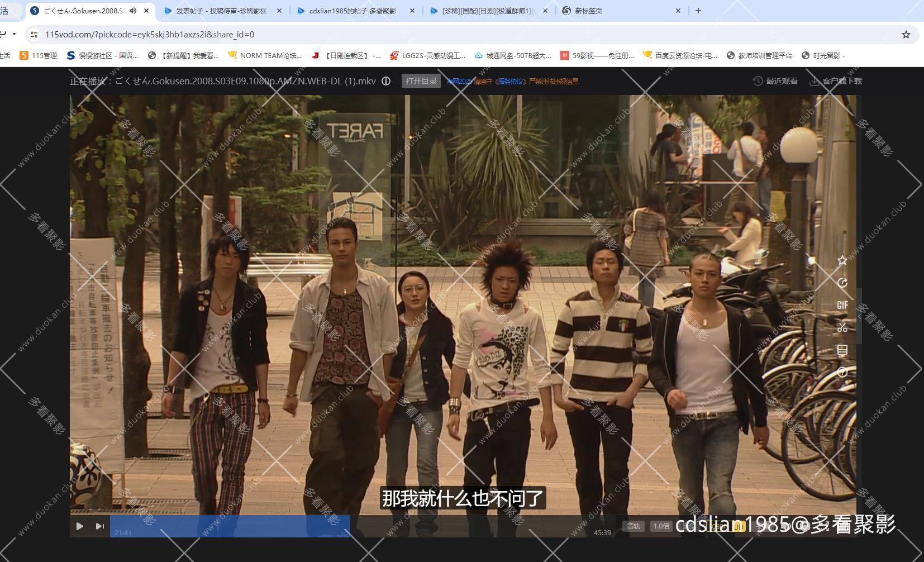The image size is (924, 562).
Task: Skip to the next episode
Action: coord(100,526)
